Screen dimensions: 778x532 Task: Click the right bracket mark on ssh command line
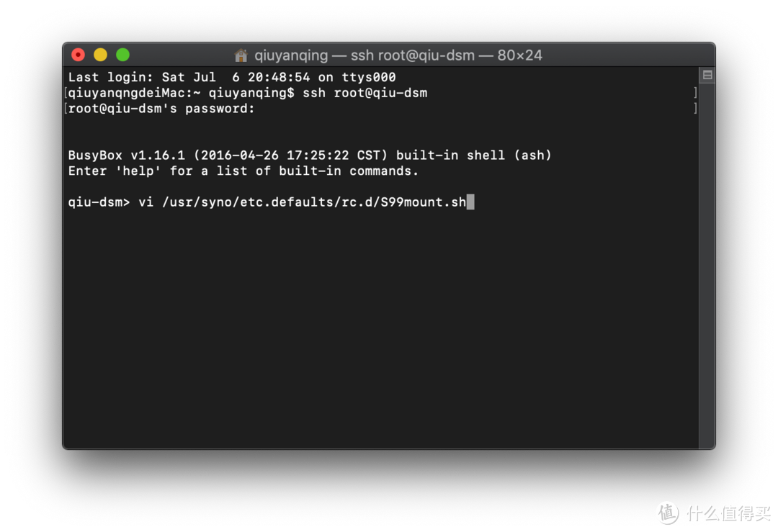click(695, 93)
